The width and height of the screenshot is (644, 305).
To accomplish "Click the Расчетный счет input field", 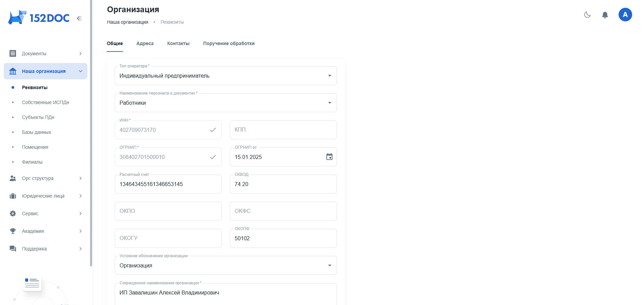I will coord(168,184).
